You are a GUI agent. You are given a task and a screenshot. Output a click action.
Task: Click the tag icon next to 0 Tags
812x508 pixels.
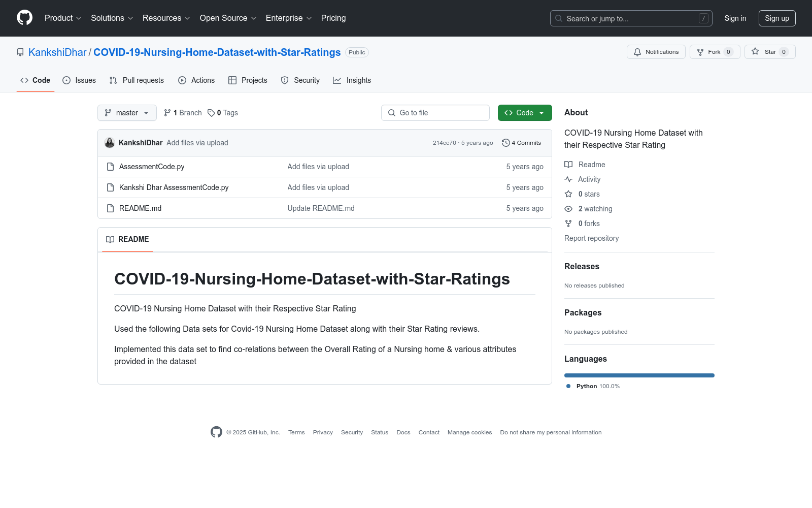[x=211, y=113]
